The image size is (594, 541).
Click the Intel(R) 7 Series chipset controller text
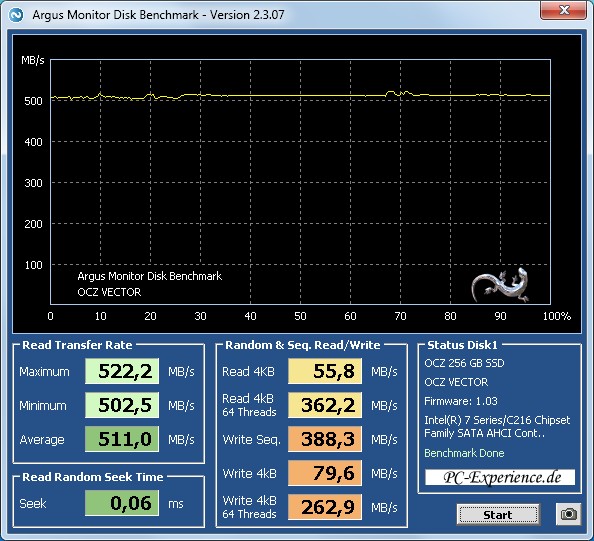(x=497, y=426)
